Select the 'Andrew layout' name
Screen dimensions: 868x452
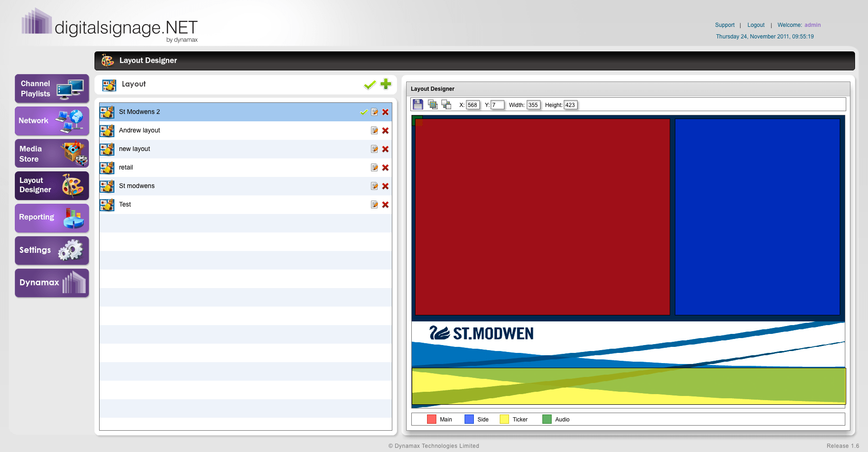139,131
